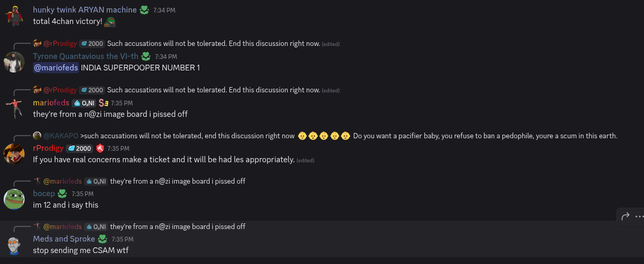This screenshot has width=644, height=264.
Task: Click Meds and Sproke's avatar
Action: [x=14, y=245]
